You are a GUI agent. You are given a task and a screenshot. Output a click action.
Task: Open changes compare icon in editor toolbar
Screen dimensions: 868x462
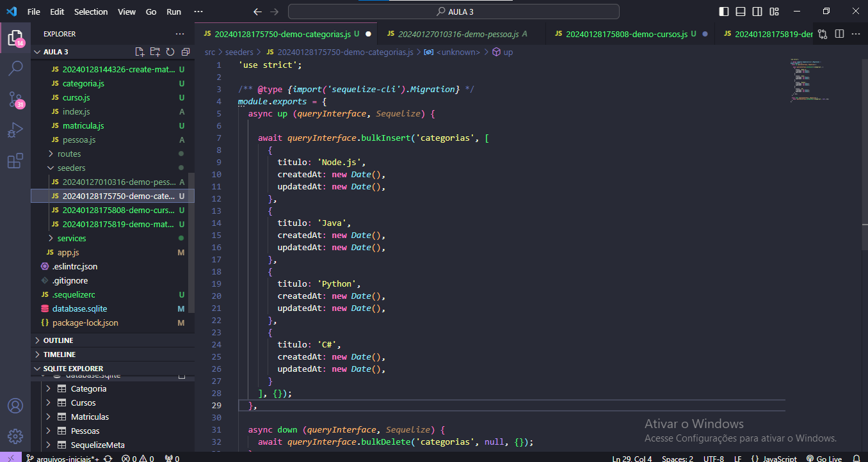click(x=823, y=34)
